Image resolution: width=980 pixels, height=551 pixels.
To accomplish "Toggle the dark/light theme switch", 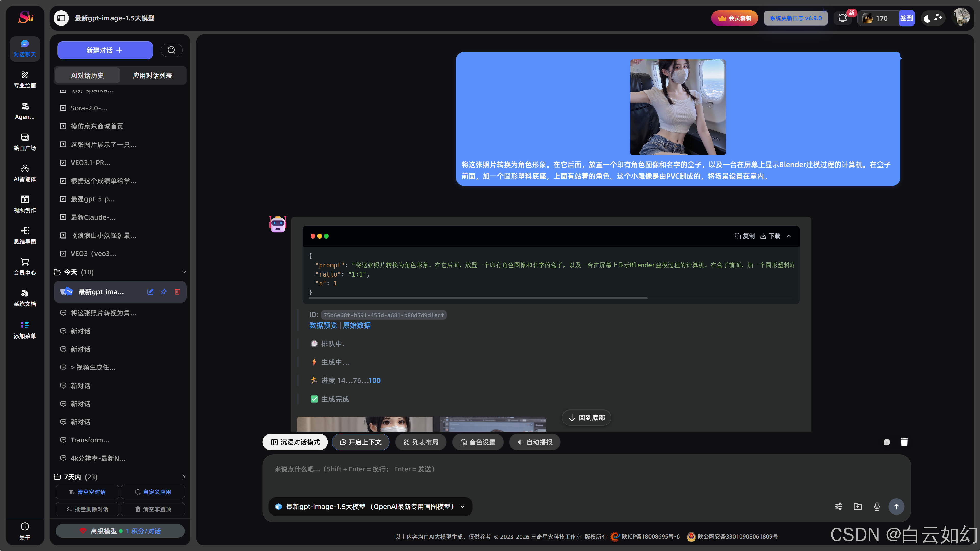I will [x=933, y=18].
